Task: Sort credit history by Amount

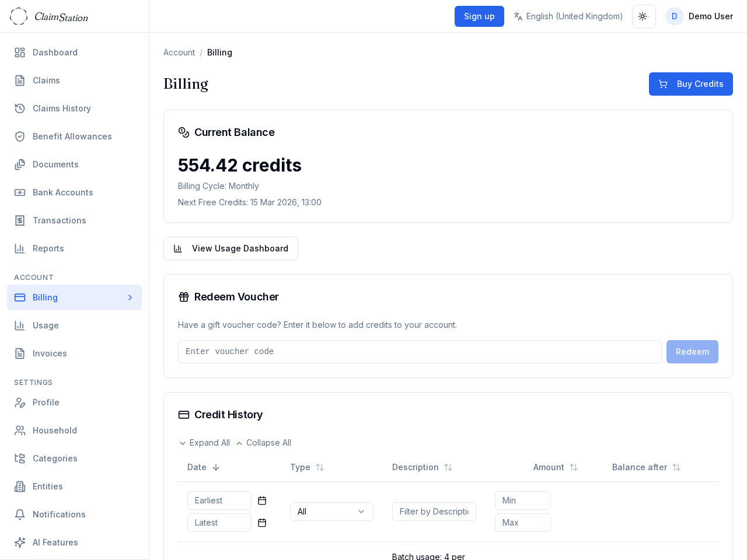Action: (x=556, y=467)
